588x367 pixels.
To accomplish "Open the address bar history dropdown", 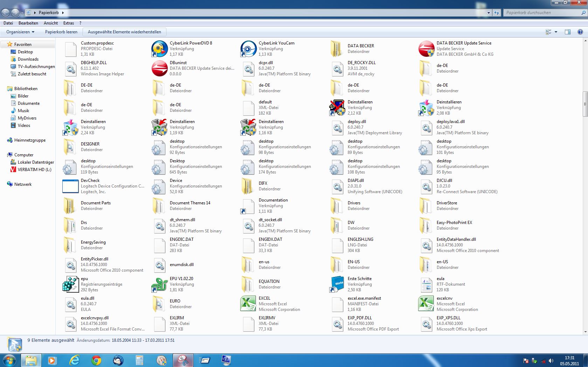I will [x=489, y=13].
